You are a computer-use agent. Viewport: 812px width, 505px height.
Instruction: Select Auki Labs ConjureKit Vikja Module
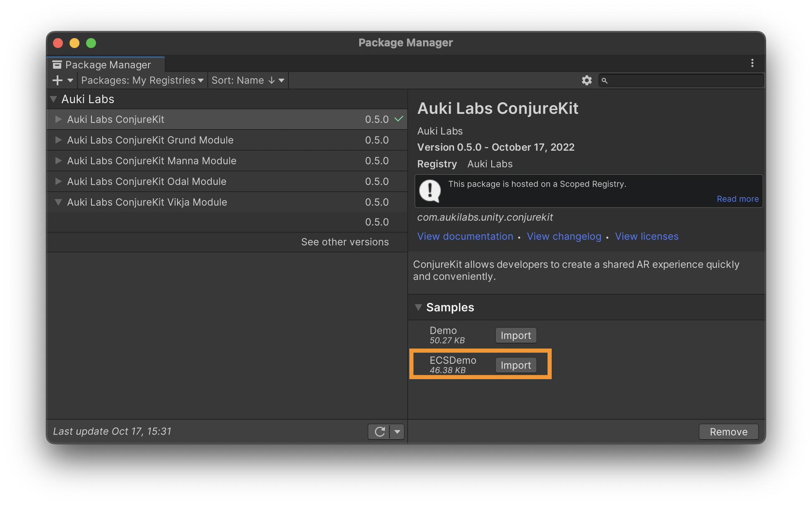coord(227,202)
